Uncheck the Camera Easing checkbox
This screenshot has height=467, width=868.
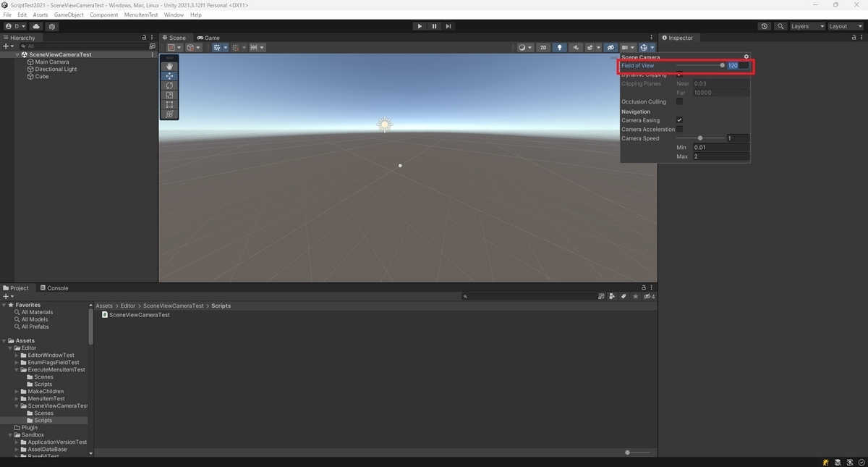pos(679,120)
